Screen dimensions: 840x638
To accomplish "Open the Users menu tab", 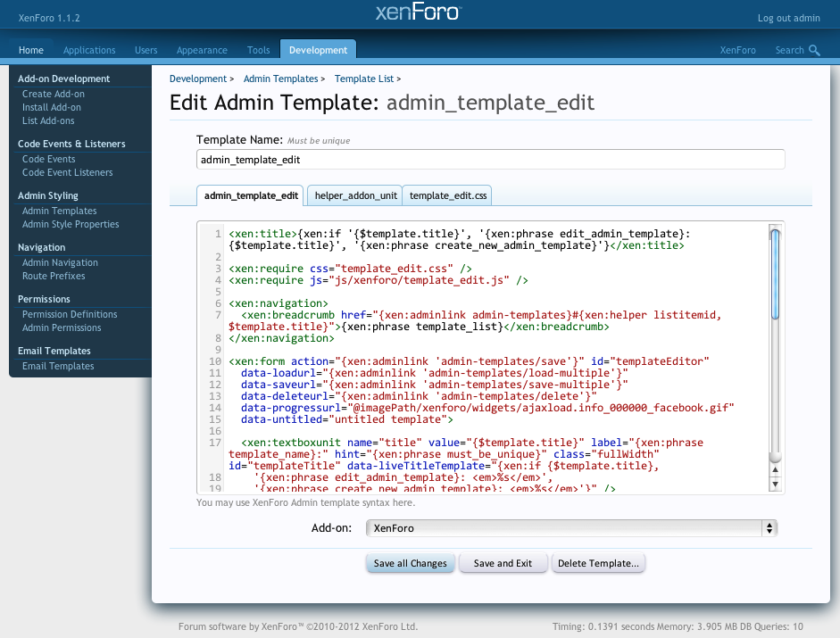I will point(146,50).
